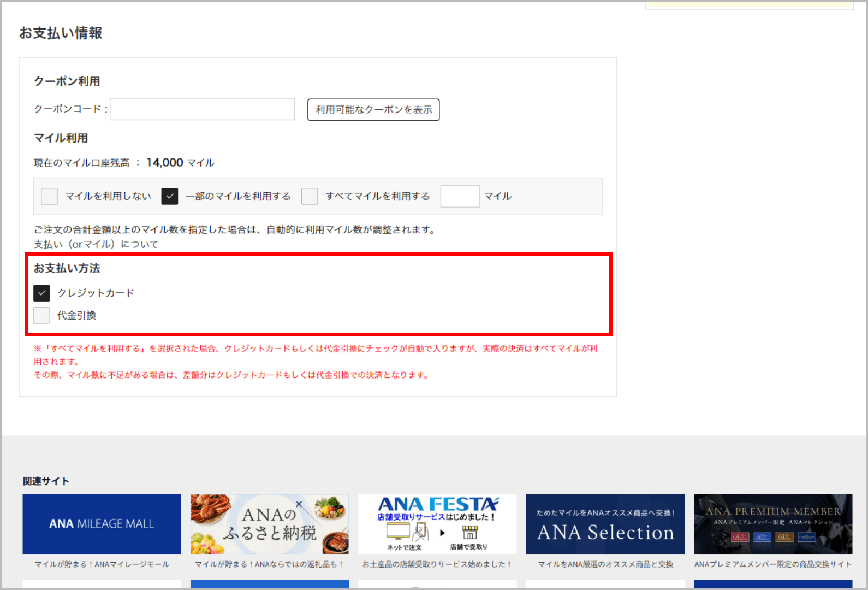Click the マイル amount input box
This screenshot has width=868, height=590.
point(460,196)
